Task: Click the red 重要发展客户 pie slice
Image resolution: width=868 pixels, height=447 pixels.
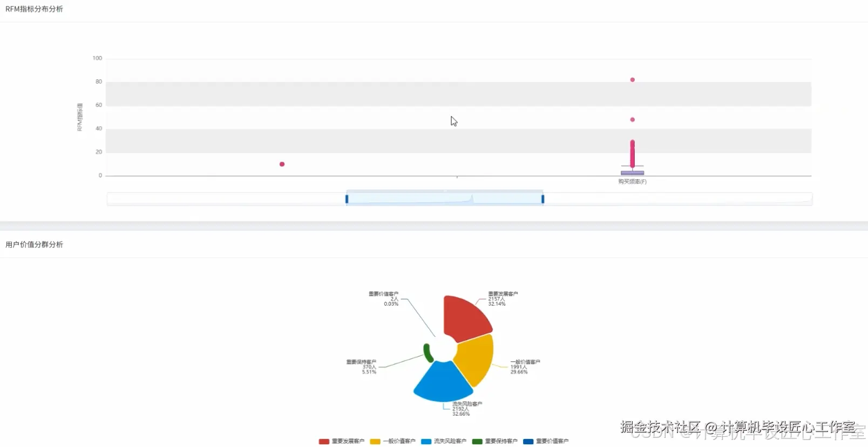Action: (464, 318)
